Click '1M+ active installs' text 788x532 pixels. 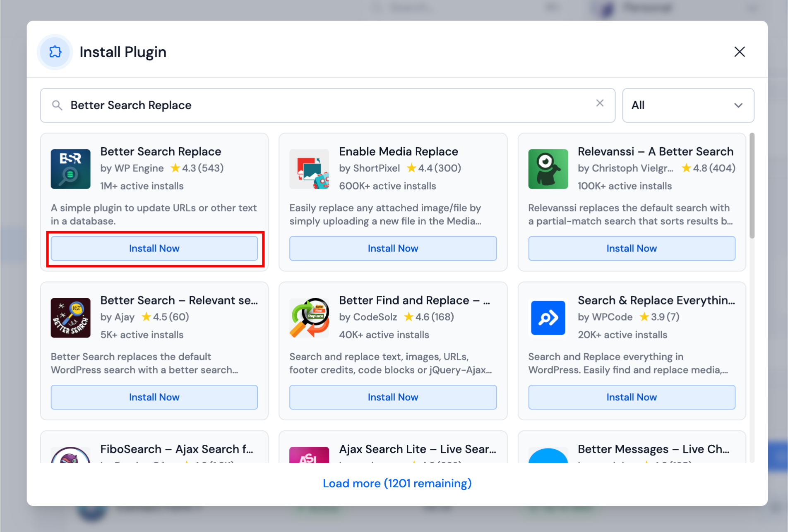point(142,186)
